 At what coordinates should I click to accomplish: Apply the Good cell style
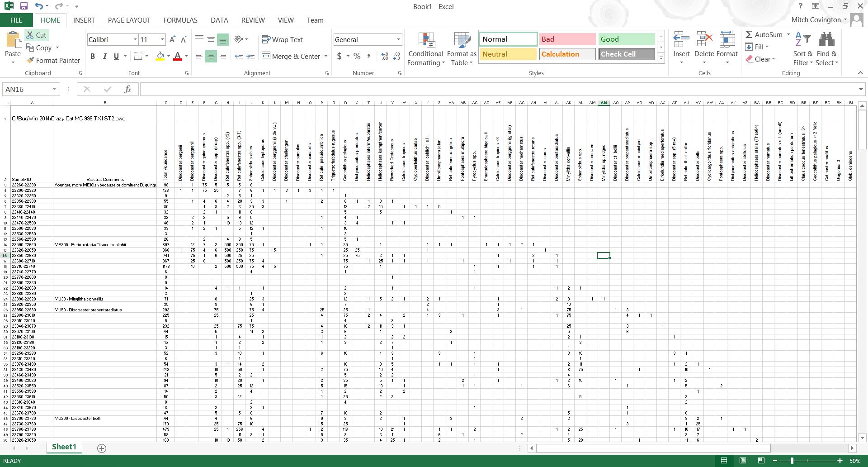626,39
